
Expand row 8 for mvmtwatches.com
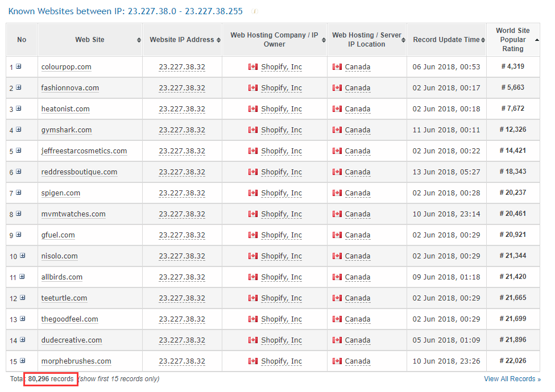[x=18, y=214]
